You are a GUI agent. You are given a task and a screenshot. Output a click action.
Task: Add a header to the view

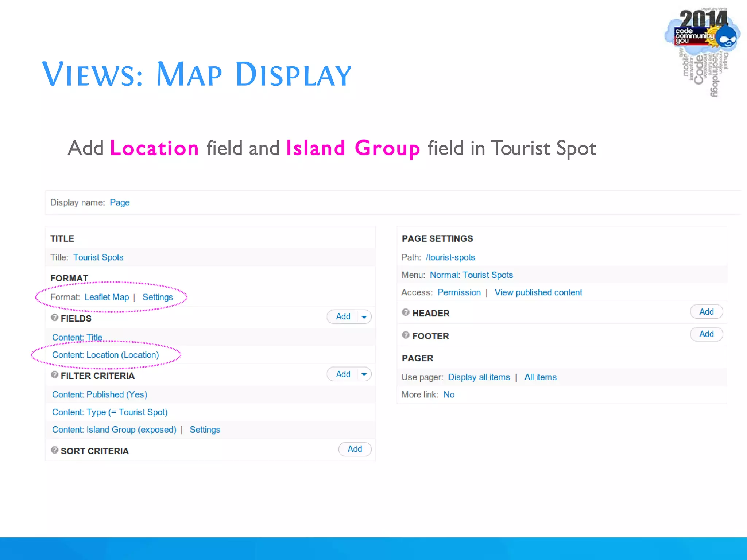[707, 312]
